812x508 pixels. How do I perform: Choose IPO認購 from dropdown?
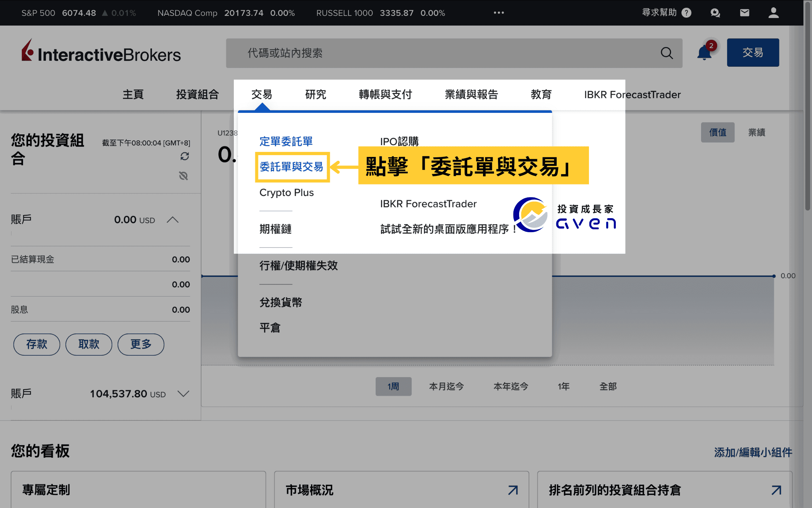pyautogui.click(x=400, y=141)
